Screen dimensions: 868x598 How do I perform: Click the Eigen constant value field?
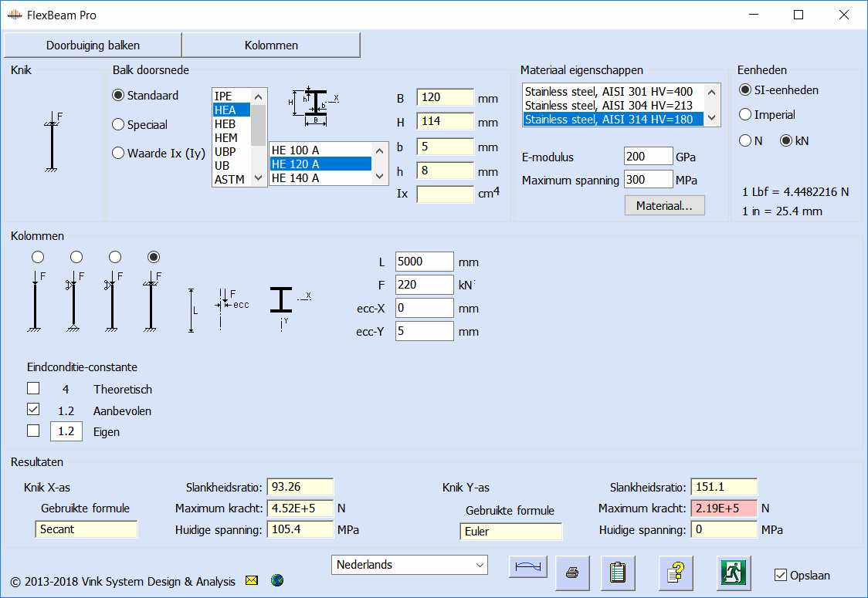click(x=66, y=431)
